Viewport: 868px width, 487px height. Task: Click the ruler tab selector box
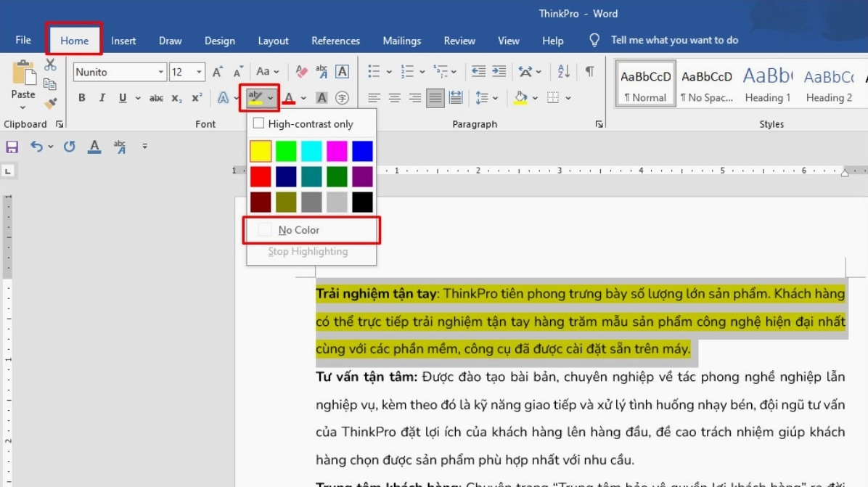8,171
